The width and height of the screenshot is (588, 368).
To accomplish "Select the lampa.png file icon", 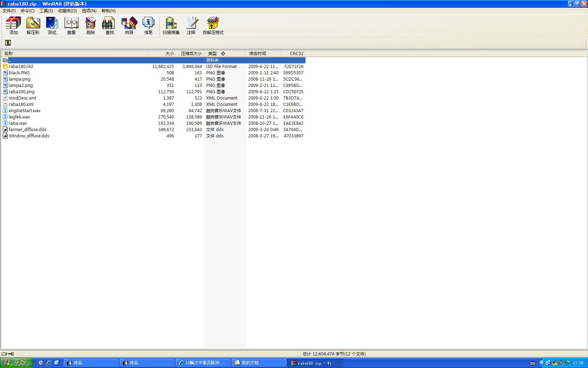I will (5, 79).
